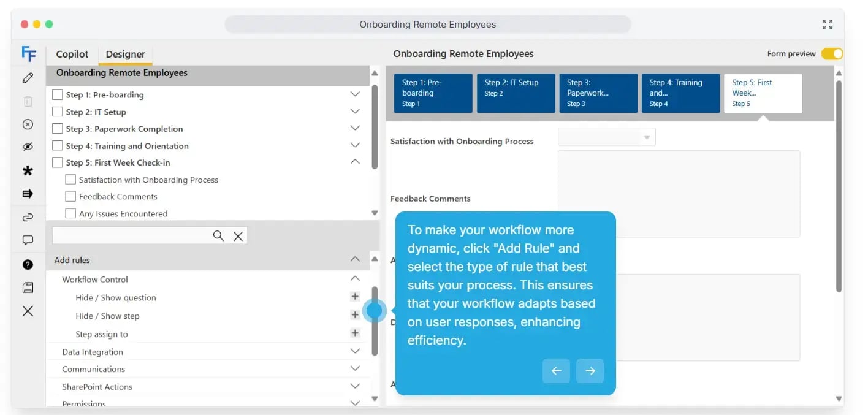Open the comment bubble icon
Screen dimensions: 868x415
coord(28,240)
